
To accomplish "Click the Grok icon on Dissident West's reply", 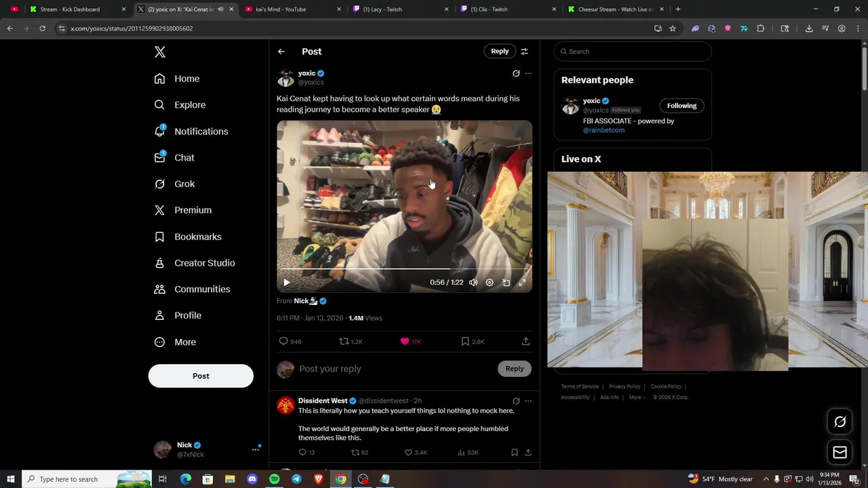I will tap(516, 401).
